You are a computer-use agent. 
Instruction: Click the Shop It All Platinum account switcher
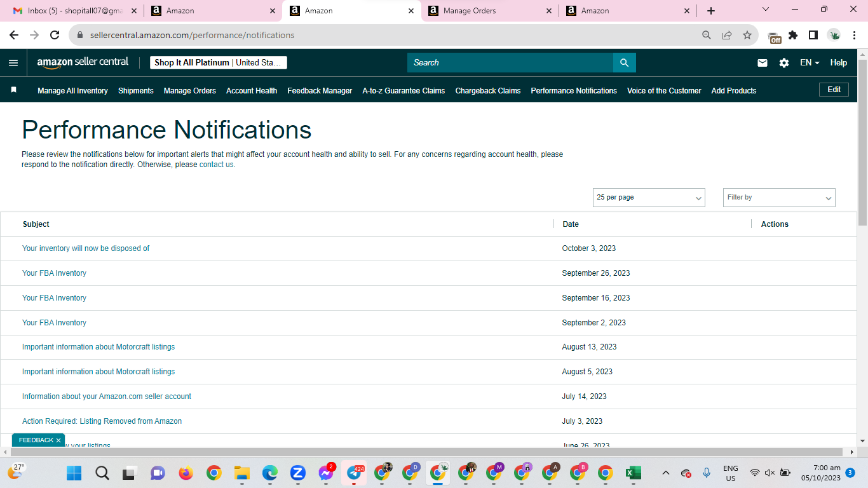coord(219,62)
